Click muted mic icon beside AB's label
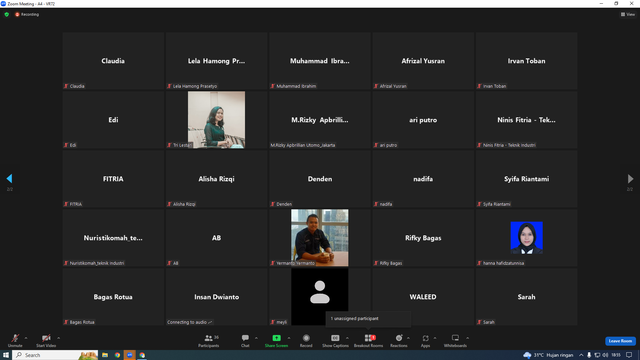 pyautogui.click(x=169, y=263)
